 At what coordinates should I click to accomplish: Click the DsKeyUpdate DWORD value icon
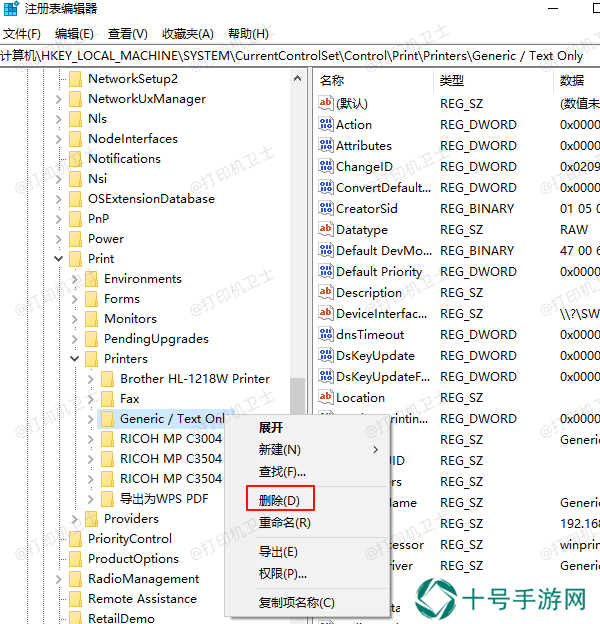pos(325,355)
